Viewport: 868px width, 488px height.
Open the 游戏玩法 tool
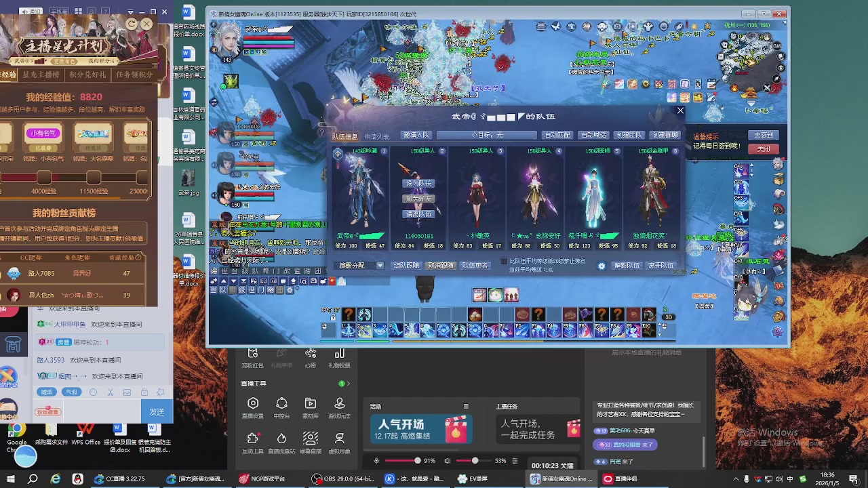[340, 408]
